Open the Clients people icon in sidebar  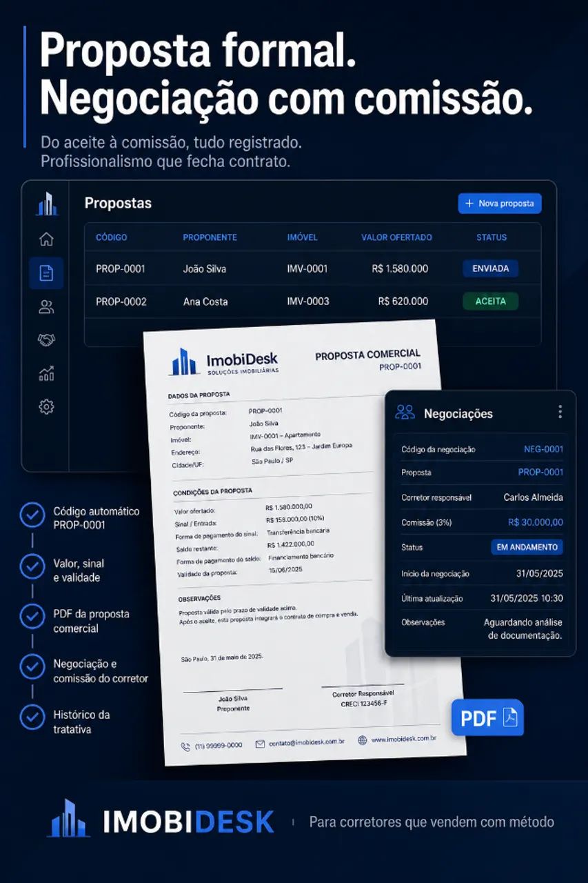tap(46, 307)
